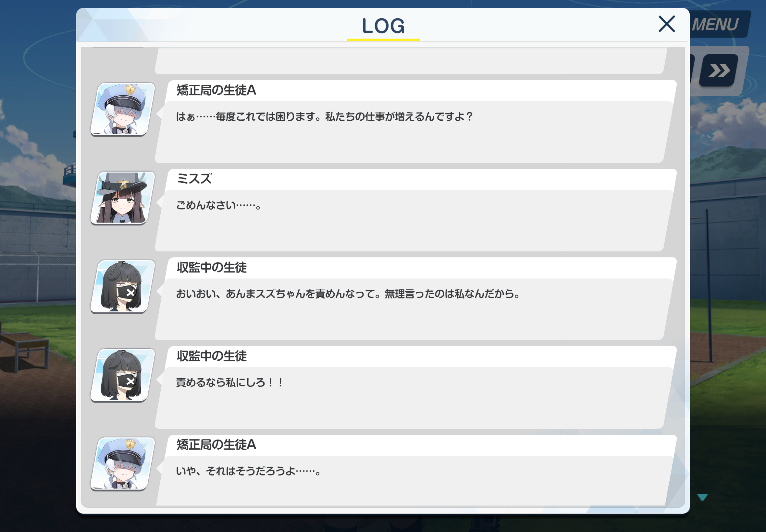
Task: Click the fast-forward skip arrows icon
Action: pos(718,71)
